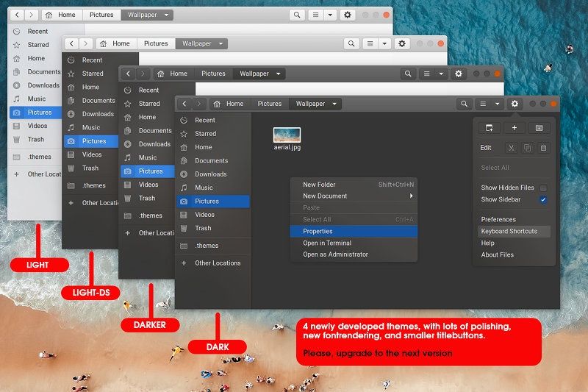This screenshot has height=392, width=588.
Task: Expand the New Document submenu arrow
Action: pos(412,196)
